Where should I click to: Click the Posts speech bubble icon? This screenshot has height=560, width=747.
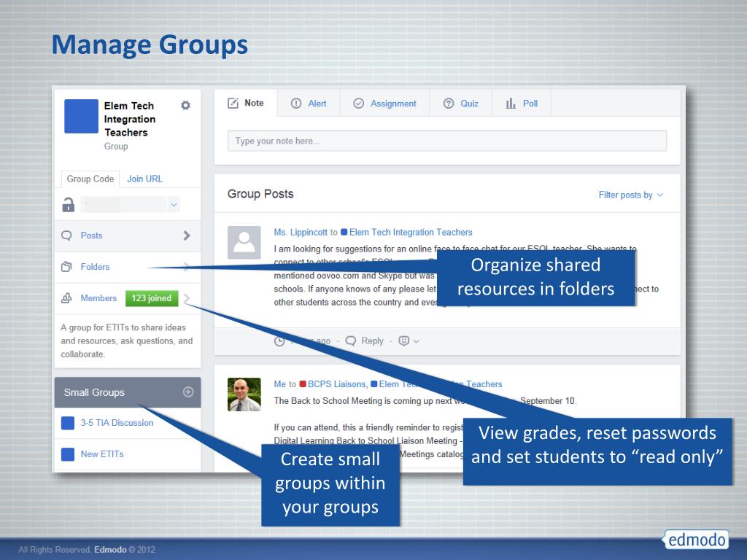point(66,236)
